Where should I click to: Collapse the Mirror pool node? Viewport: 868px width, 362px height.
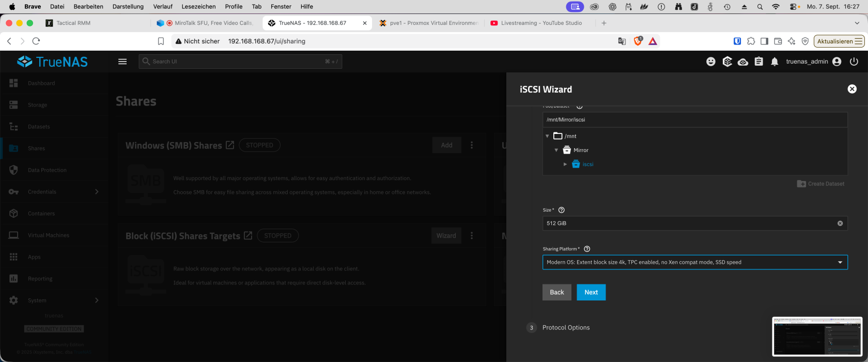pos(556,150)
